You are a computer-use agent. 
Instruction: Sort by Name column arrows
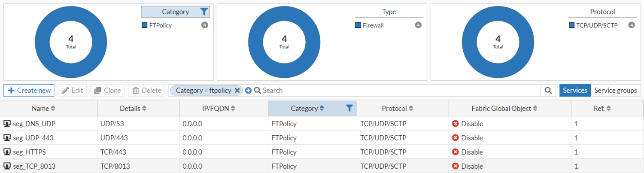(53, 109)
